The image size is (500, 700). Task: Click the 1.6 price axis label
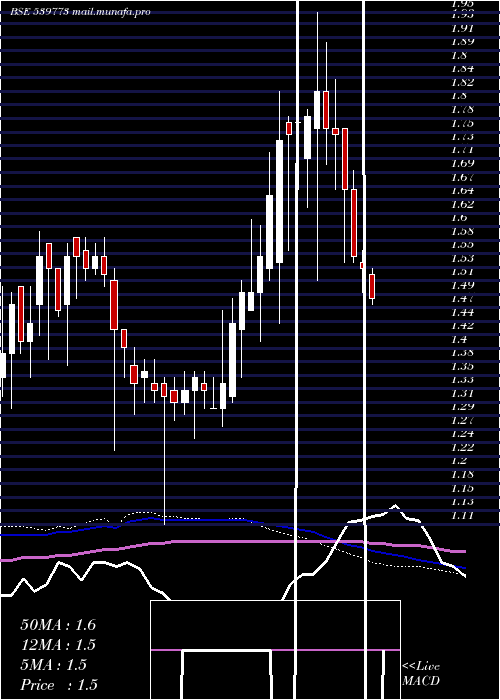point(460,217)
